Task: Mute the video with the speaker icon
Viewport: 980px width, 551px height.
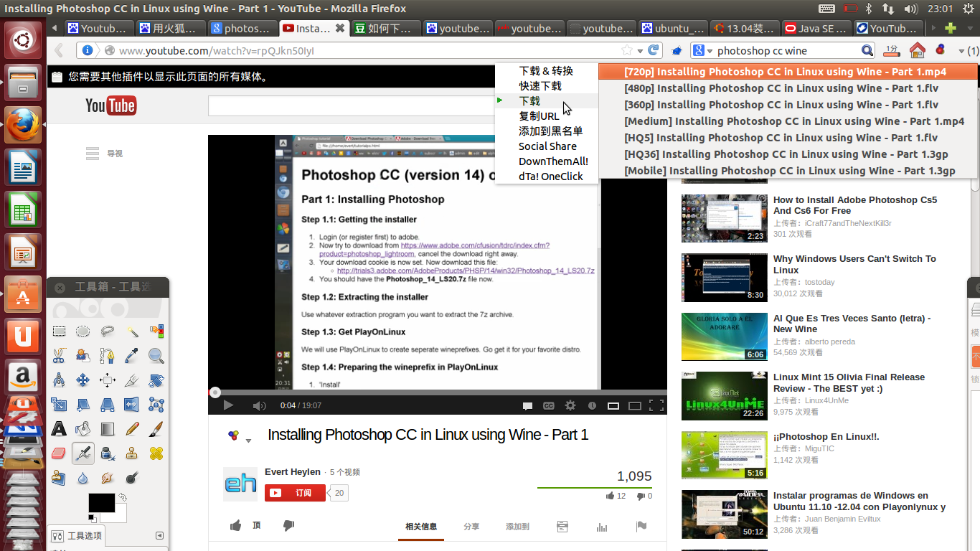Action: tap(259, 406)
